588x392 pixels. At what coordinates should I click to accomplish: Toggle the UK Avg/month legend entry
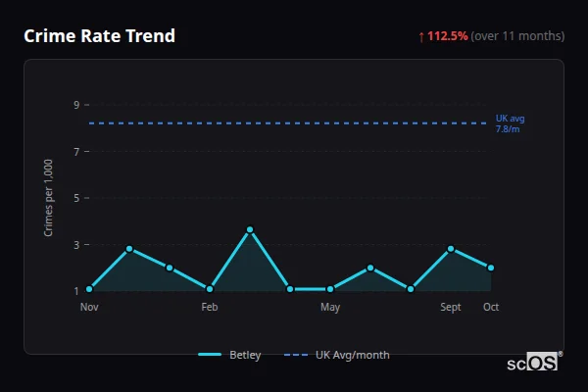(x=337, y=355)
